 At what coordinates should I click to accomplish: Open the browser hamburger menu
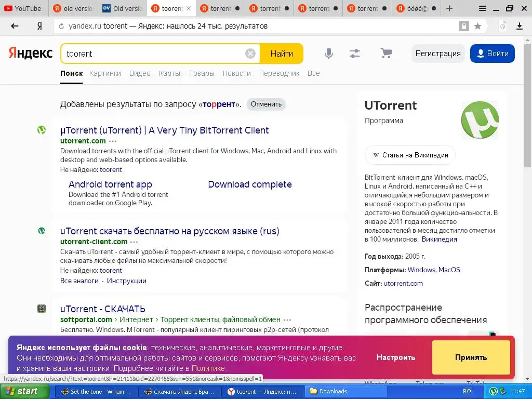(x=483, y=8)
